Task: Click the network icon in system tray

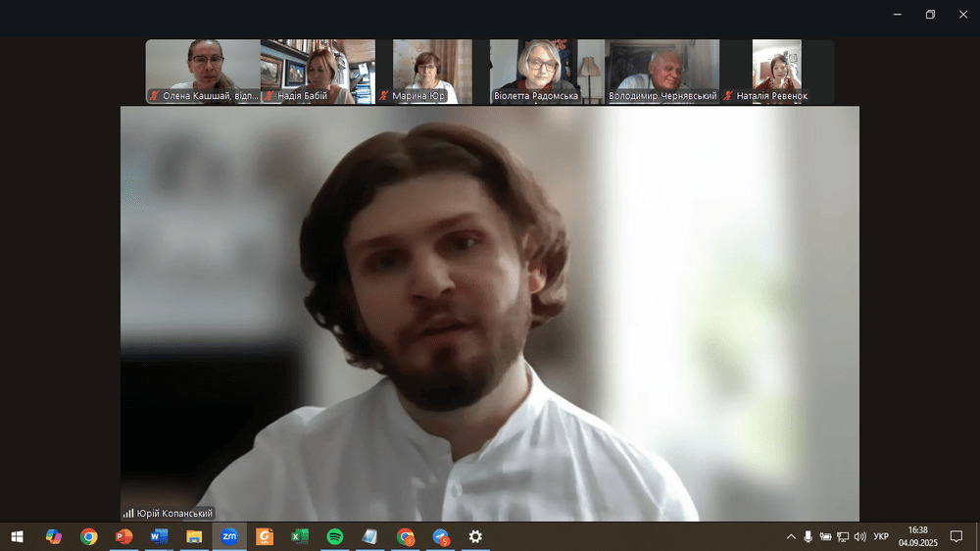Action: pos(843,536)
